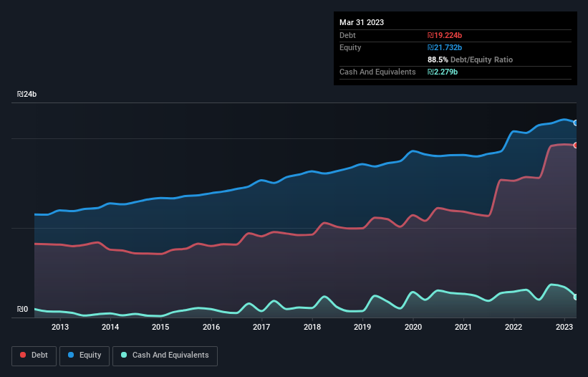Click the 2018 x-axis label
This screenshot has height=377, width=588.
[x=312, y=327]
